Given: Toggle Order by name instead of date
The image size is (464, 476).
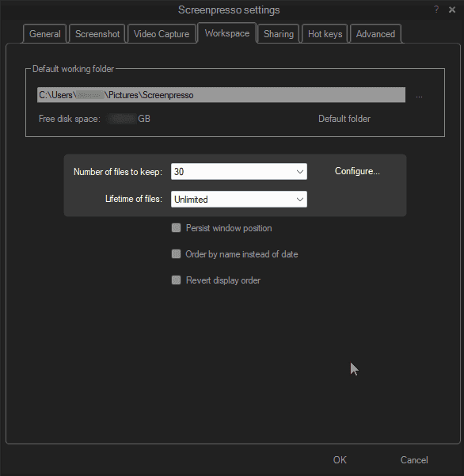Looking at the screenshot, I should pyautogui.click(x=176, y=253).
